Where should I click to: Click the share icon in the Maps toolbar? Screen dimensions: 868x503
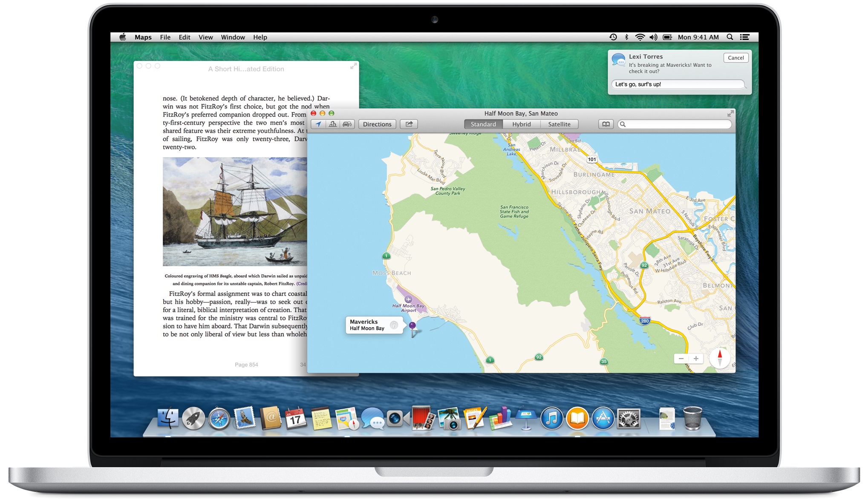(x=409, y=124)
